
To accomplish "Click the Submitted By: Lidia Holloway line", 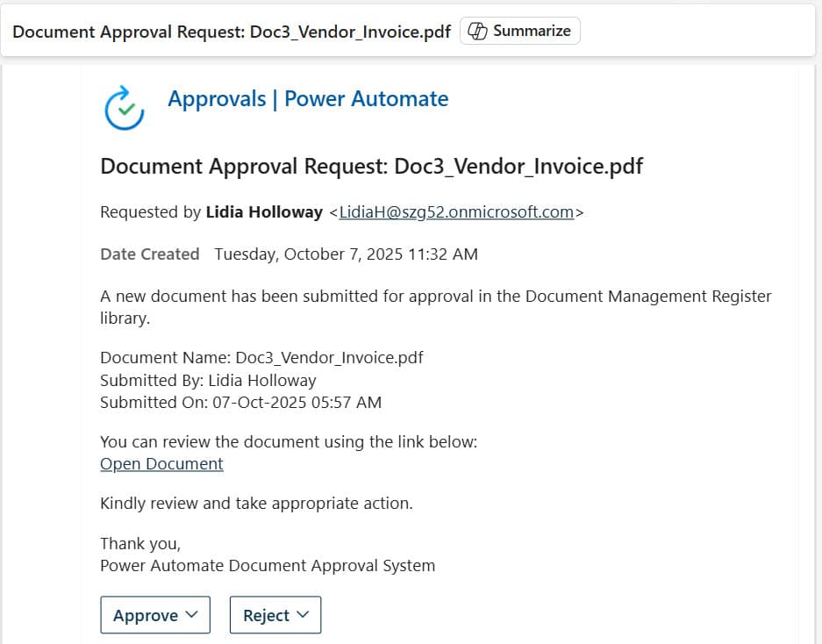I will point(208,380).
